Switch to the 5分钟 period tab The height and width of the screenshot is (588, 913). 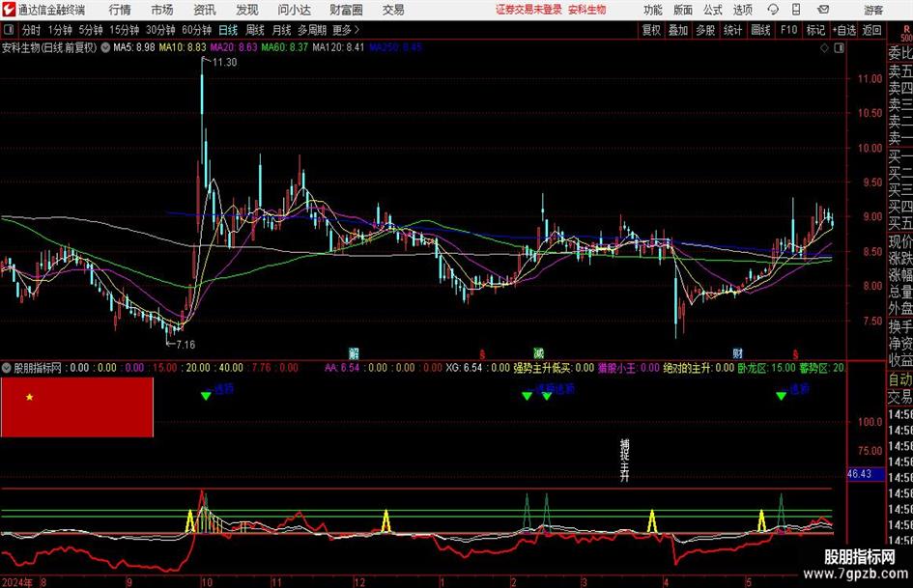click(x=91, y=30)
